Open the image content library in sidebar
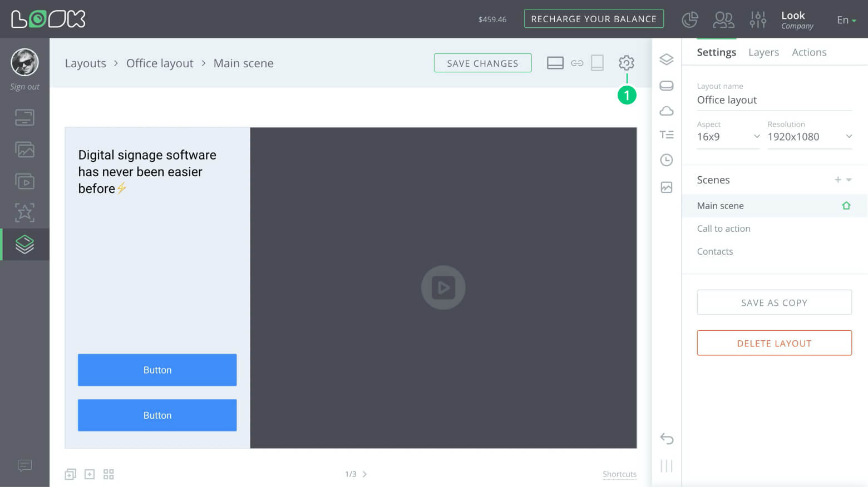Viewport: 868px width, 487px height. 24,150
